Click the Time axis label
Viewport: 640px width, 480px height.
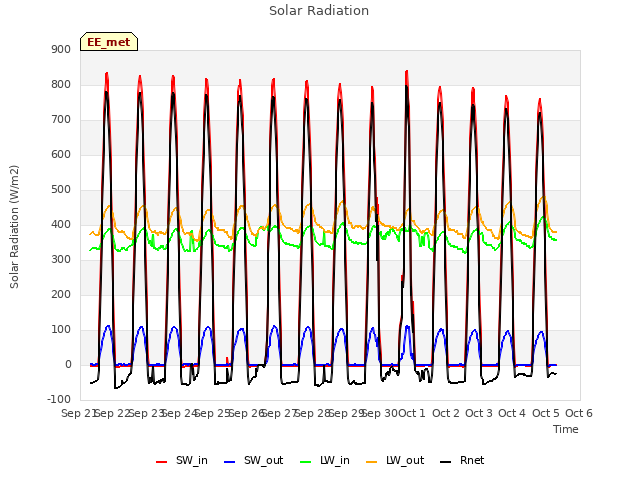(x=566, y=429)
